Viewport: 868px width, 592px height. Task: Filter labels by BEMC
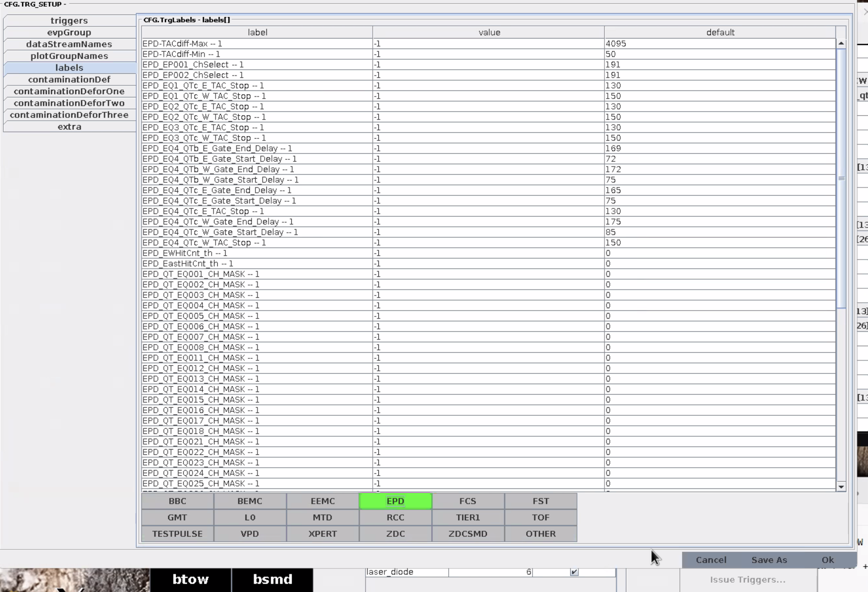(250, 501)
